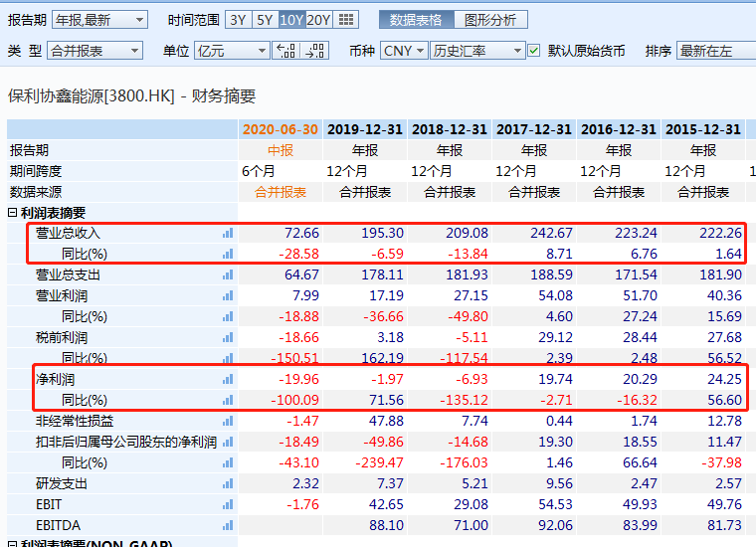Open chart icon for 扣非后 同比(%) row
The width and height of the screenshot is (756, 547).
[x=228, y=463]
